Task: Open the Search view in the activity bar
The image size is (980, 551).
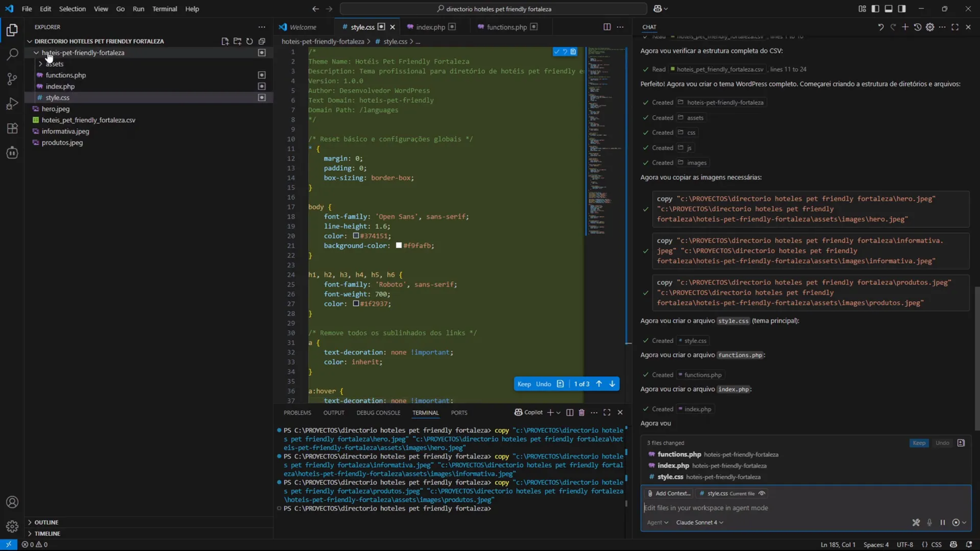Action: [x=12, y=54]
